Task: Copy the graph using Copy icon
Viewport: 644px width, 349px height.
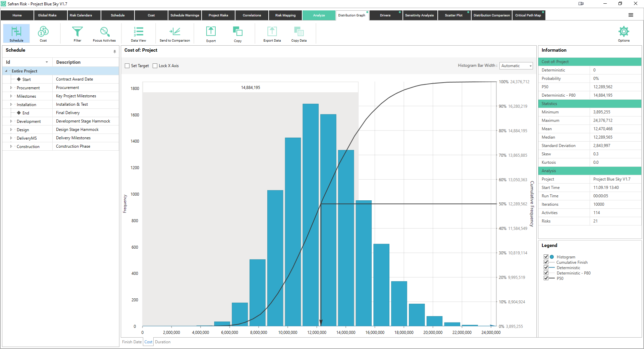Action: tap(237, 33)
